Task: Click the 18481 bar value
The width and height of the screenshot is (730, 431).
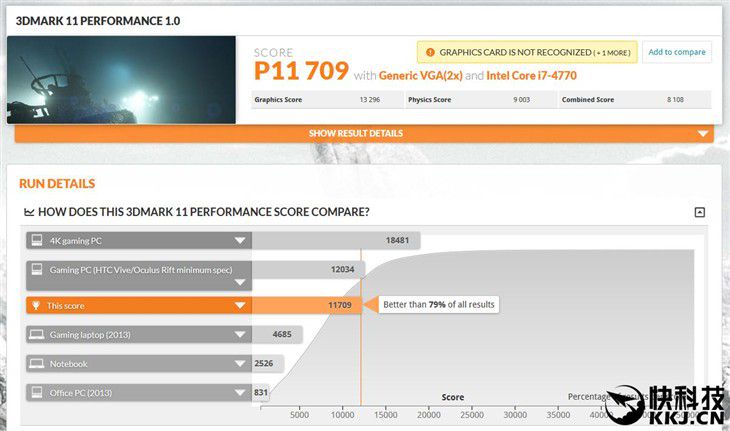Action: [x=397, y=240]
